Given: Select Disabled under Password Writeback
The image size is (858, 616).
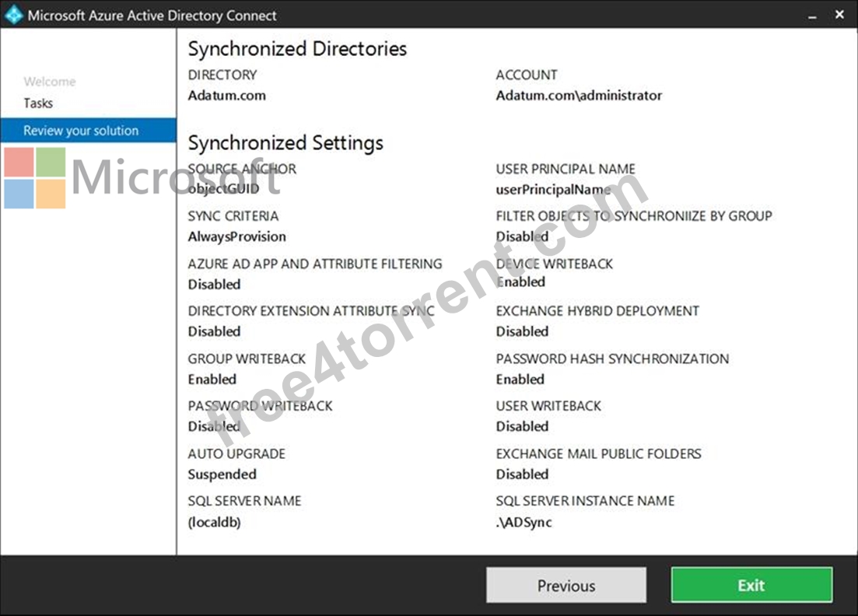Looking at the screenshot, I should point(215,427).
